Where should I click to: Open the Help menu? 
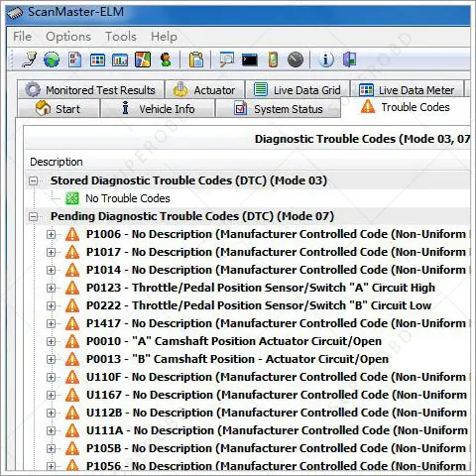pos(164,37)
